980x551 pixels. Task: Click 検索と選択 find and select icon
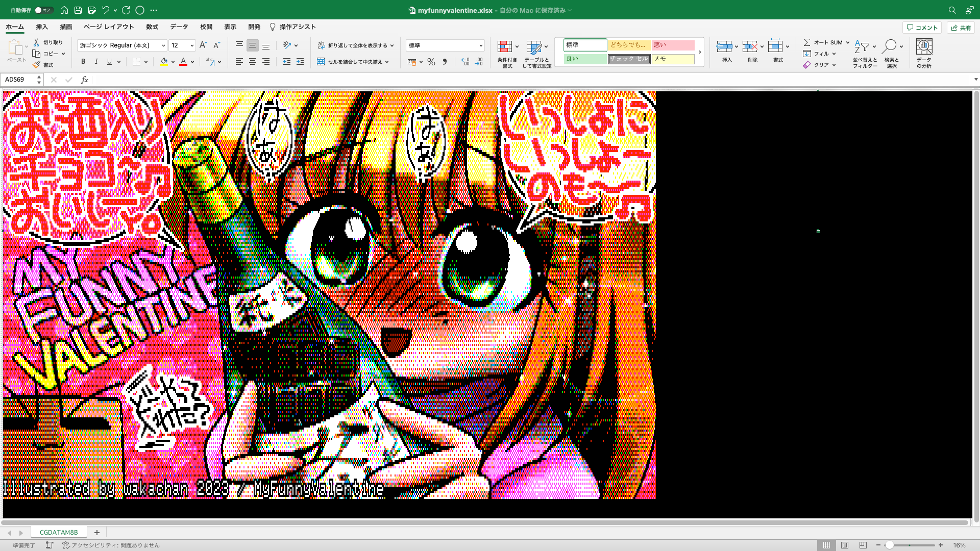click(889, 47)
